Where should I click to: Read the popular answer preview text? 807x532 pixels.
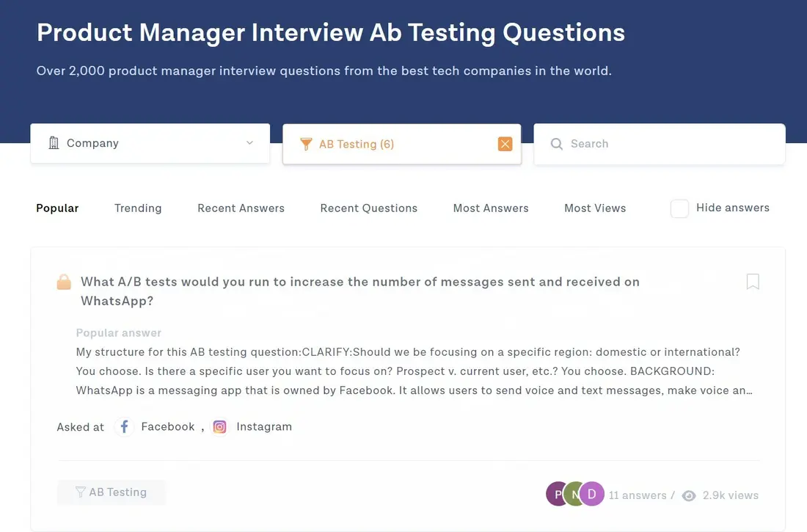tap(414, 371)
